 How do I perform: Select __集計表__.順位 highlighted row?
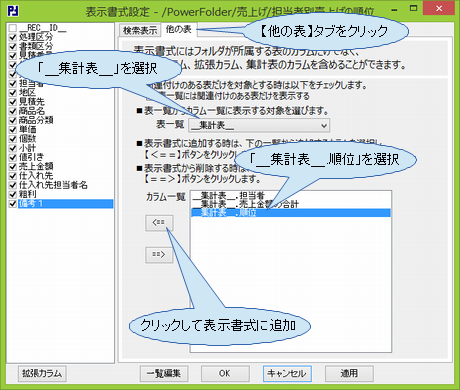pos(291,213)
